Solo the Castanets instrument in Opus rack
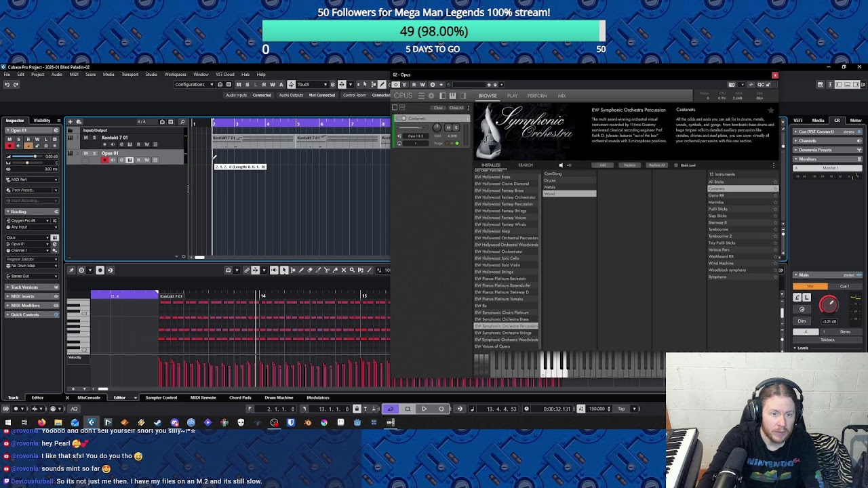 click(x=456, y=127)
